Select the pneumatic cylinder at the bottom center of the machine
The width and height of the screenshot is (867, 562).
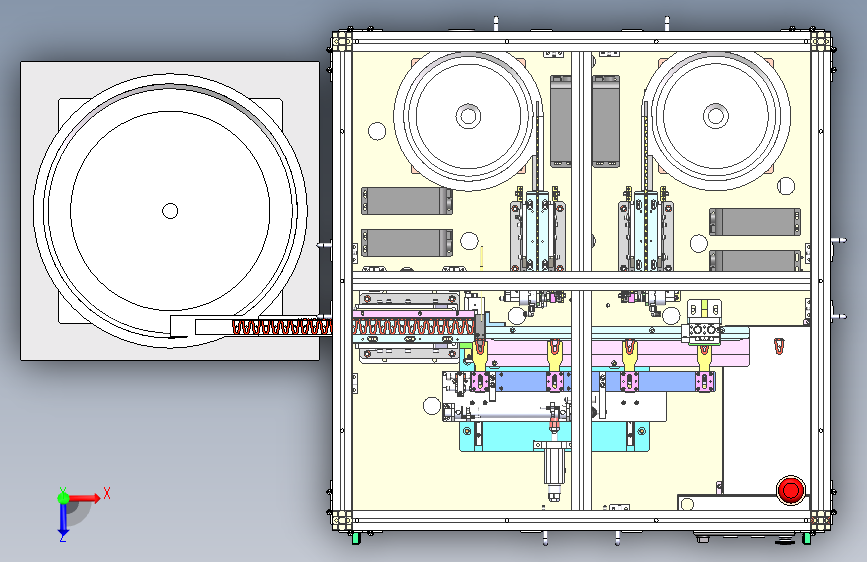click(555, 470)
